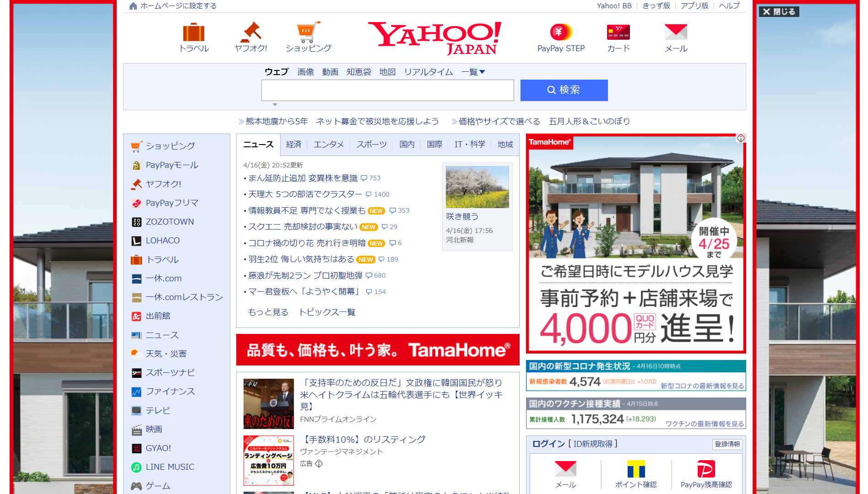This screenshot has width=868, height=494.
Task: Open the メール envelope icon in header
Action: pos(676,32)
